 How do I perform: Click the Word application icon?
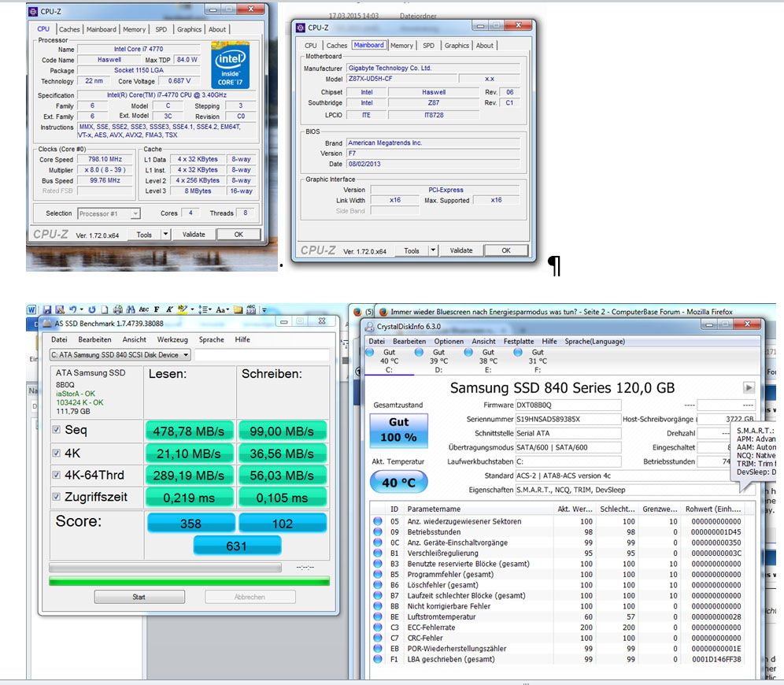31,310
